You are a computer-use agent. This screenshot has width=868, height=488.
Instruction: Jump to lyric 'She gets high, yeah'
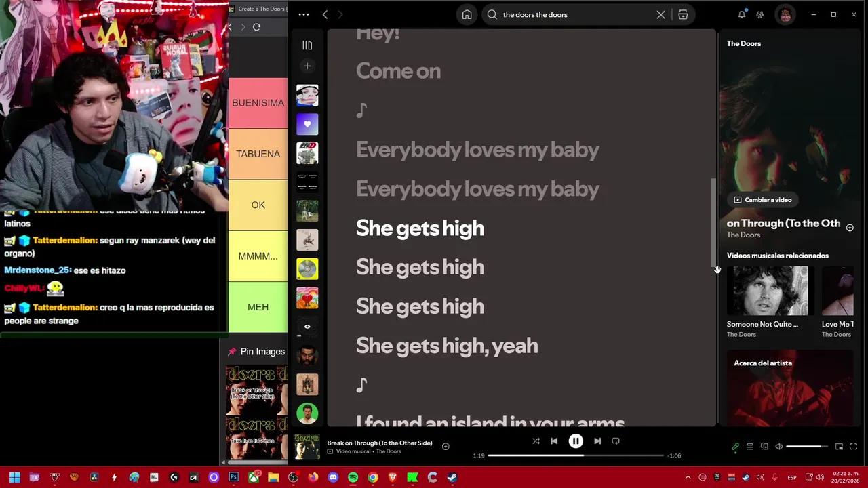447,346
